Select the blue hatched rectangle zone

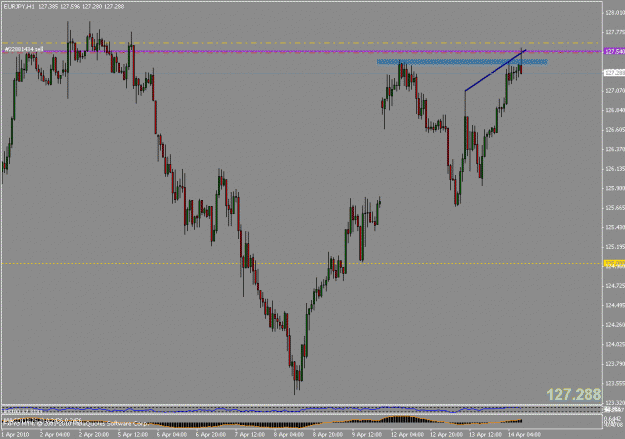(x=462, y=62)
